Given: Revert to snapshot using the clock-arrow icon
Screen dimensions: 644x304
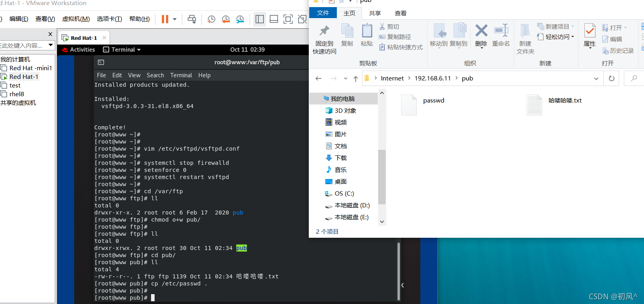Looking at the screenshot, I should [226, 19].
